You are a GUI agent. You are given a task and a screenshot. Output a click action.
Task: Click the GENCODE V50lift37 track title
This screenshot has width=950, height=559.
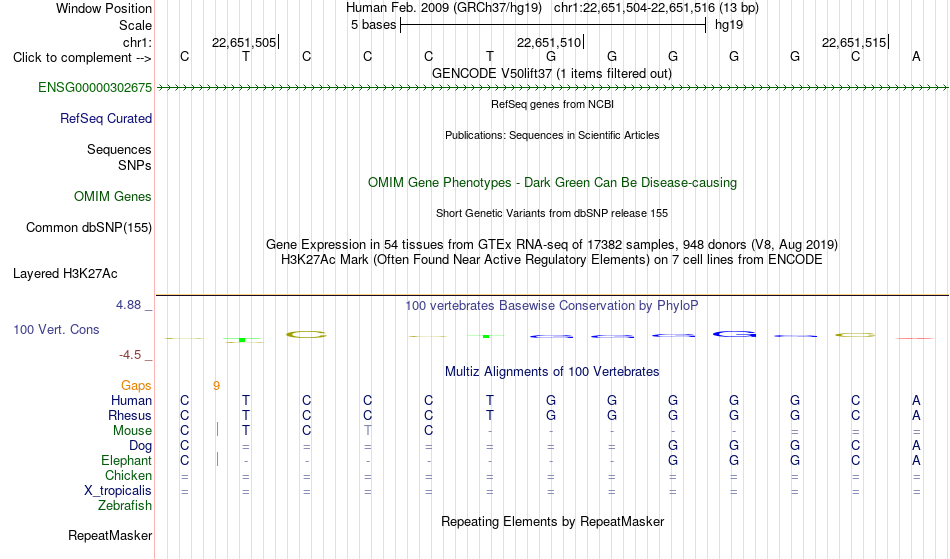coord(551,73)
